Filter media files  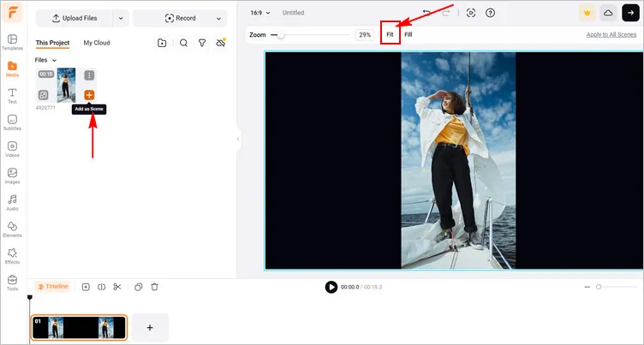point(202,43)
